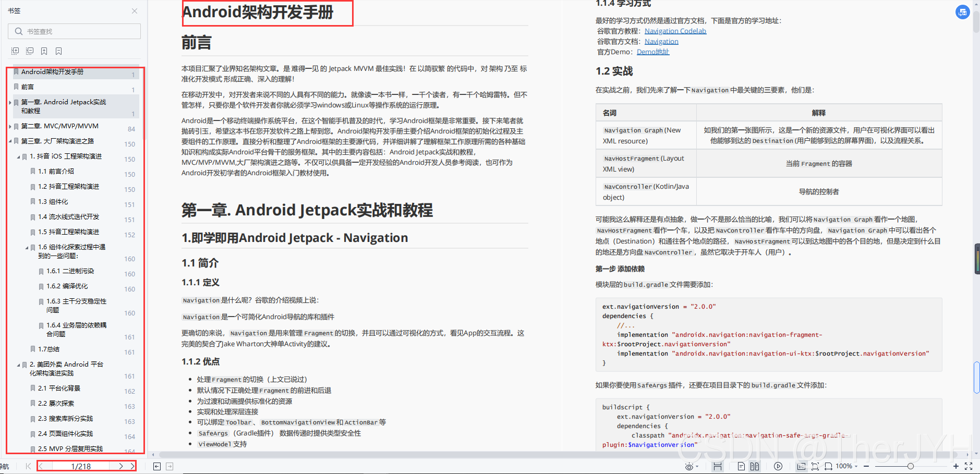Click the expand-all-bookmarks icon
Viewport: 980px width, 474px height.
tap(15, 51)
